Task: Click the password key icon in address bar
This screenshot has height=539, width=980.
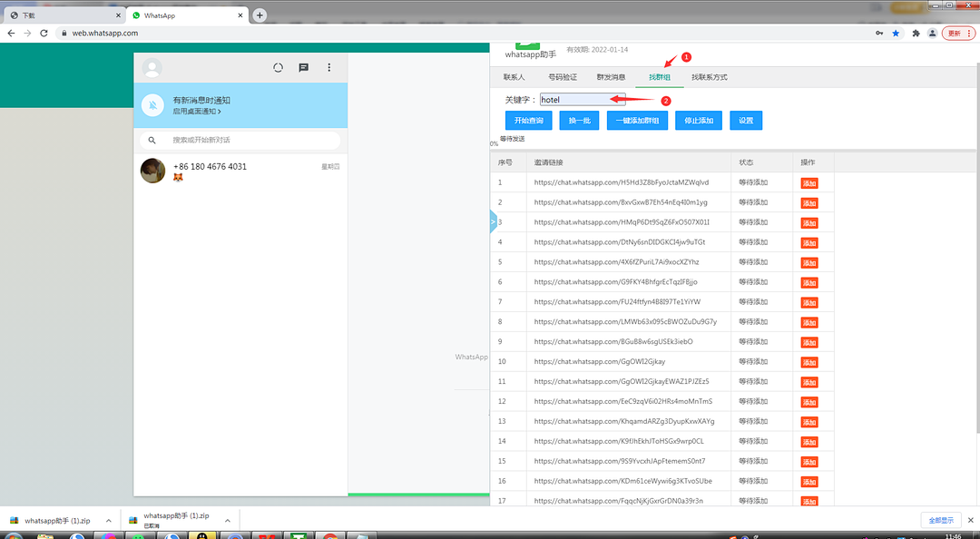Action: [879, 34]
